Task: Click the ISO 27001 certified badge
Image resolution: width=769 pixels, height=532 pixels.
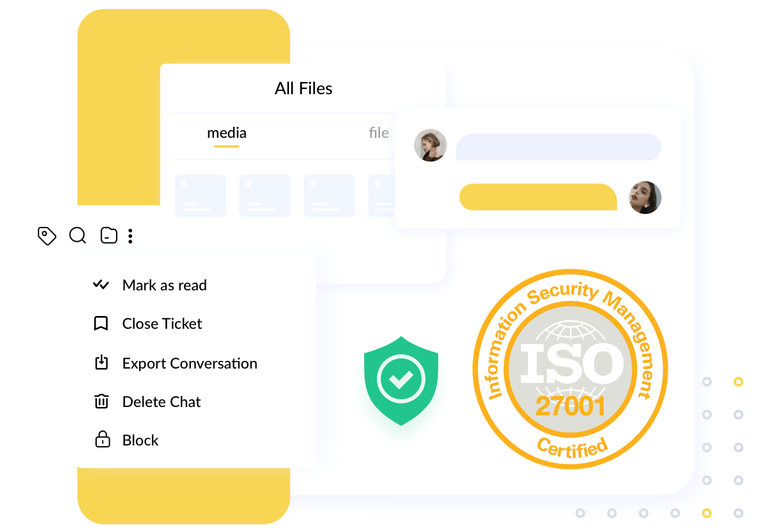Action: (570, 369)
